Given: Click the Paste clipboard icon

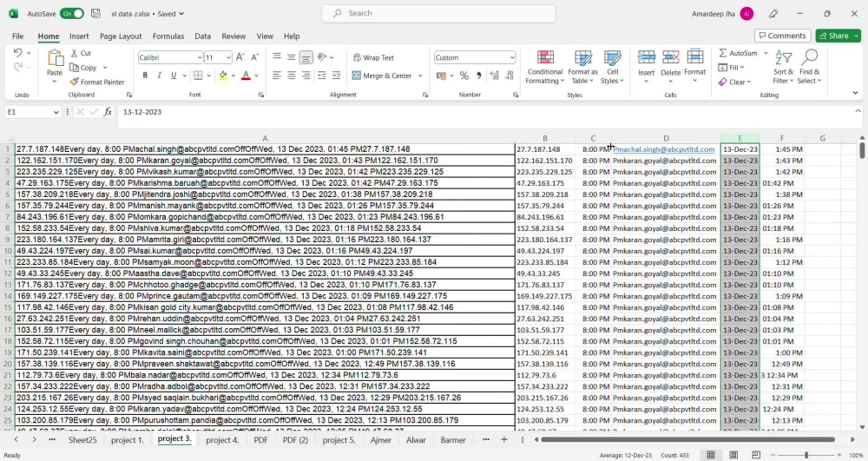Looking at the screenshot, I should point(55,57).
